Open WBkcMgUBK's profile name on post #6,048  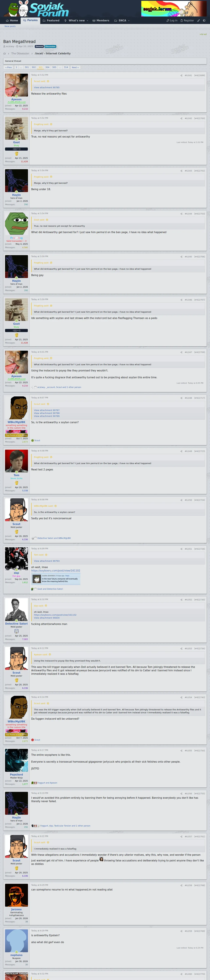[x=16, y=422]
